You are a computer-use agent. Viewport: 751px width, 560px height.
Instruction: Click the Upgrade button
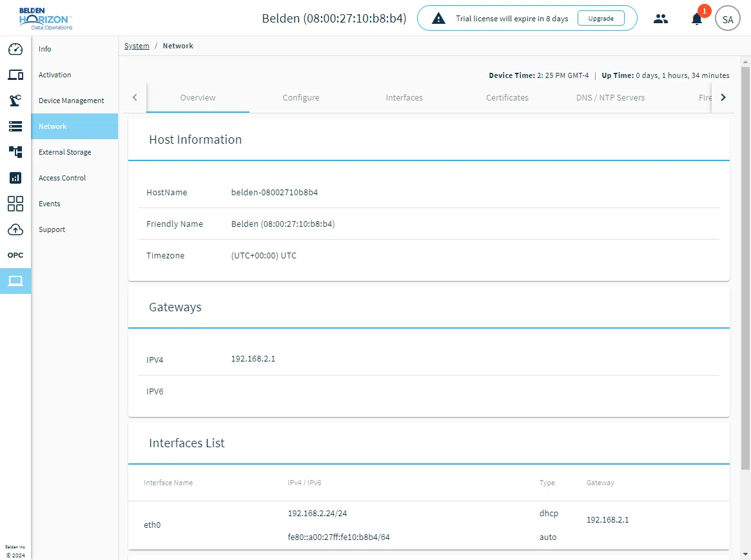pos(601,18)
